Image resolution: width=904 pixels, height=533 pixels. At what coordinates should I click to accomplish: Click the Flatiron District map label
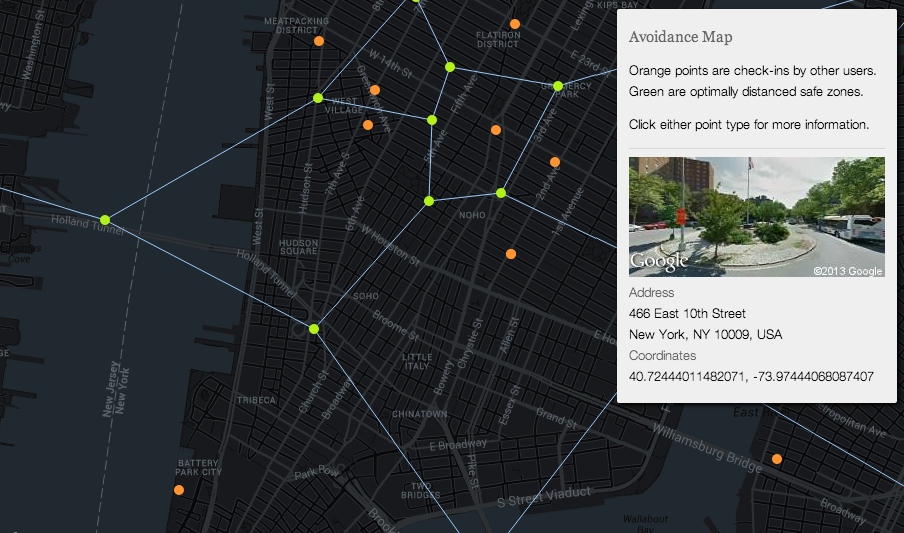click(498, 39)
